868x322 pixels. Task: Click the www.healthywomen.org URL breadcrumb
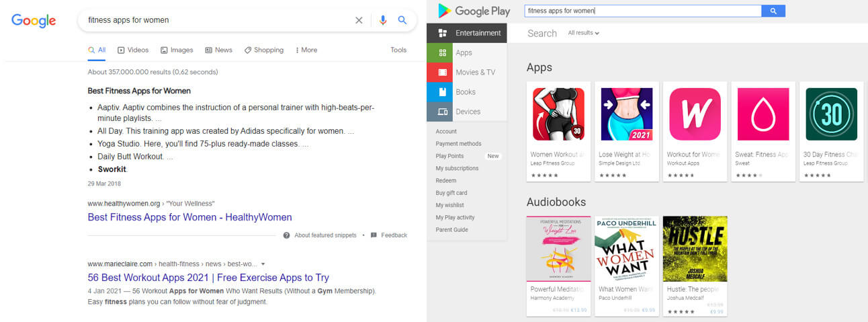151,204
